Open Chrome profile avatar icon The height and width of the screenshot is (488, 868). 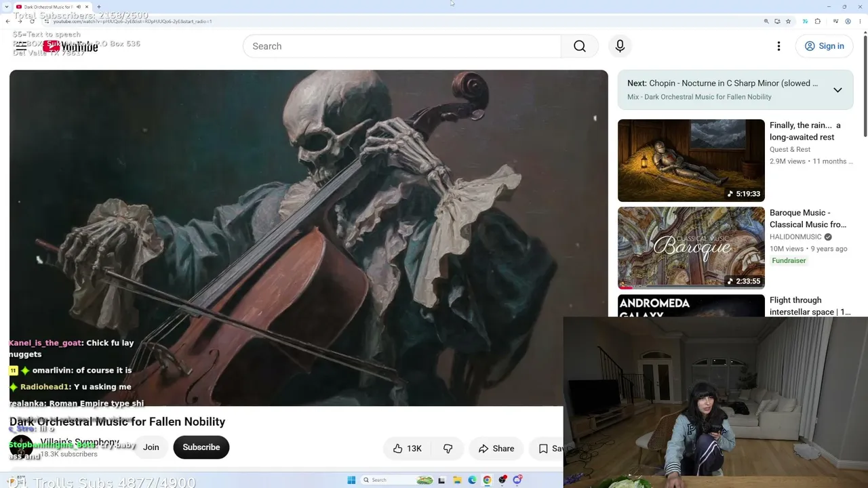click(x=848, y=21)
